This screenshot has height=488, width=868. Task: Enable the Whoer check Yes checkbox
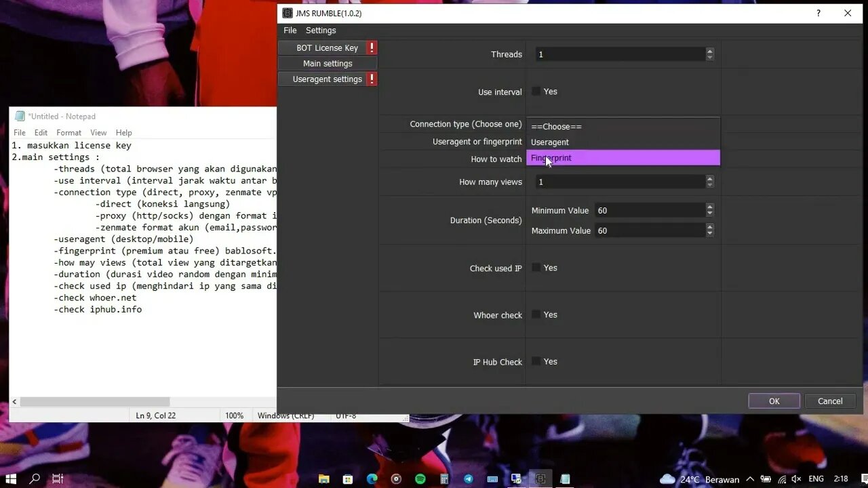[x=536, y=314]
